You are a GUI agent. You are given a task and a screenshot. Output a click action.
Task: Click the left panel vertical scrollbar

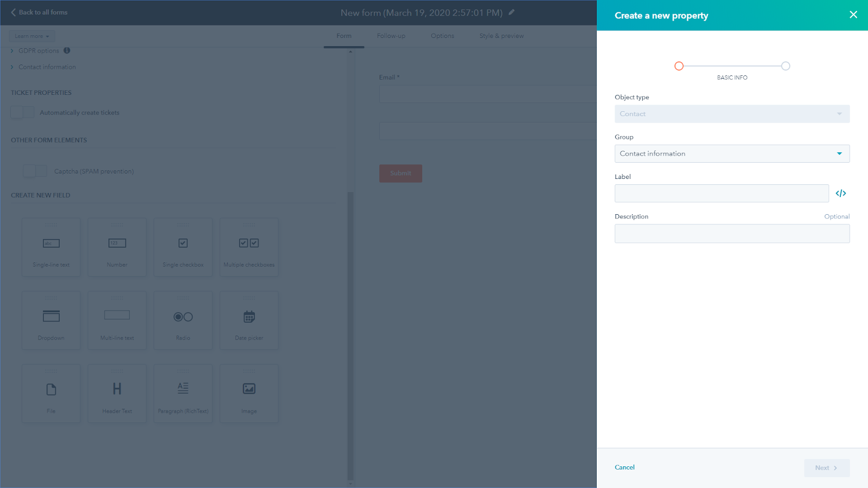click(x=350, y=336)
